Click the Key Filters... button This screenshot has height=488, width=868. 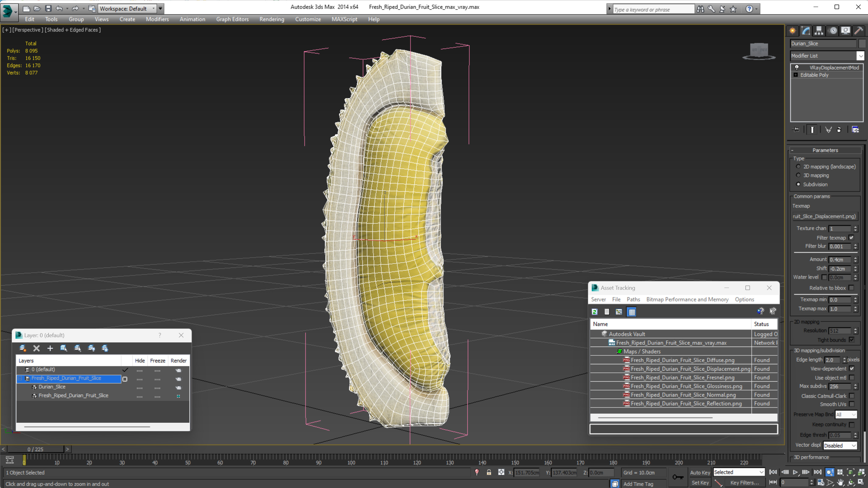point(744,483)
